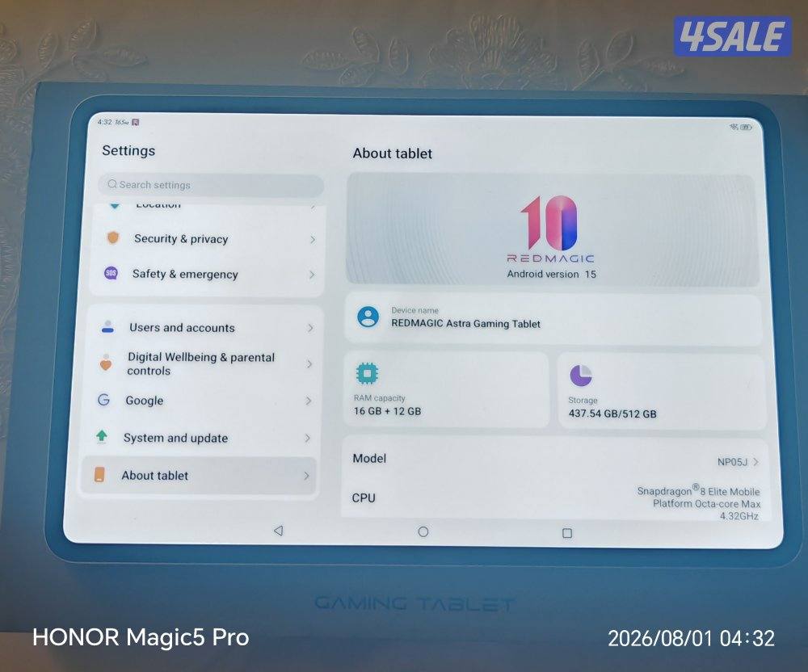808x672 pixels.
Task: Focus the Search settings field
Action: click(211, 185)
